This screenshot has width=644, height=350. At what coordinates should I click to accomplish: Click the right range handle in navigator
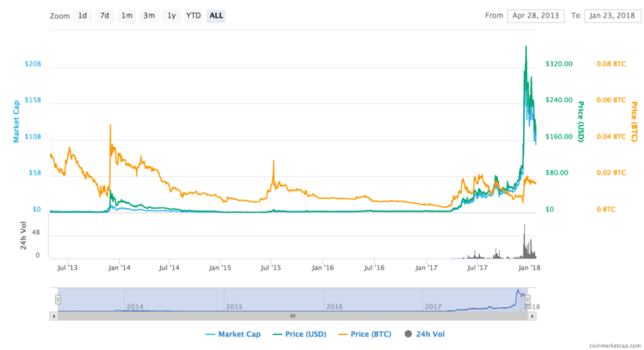527,300
